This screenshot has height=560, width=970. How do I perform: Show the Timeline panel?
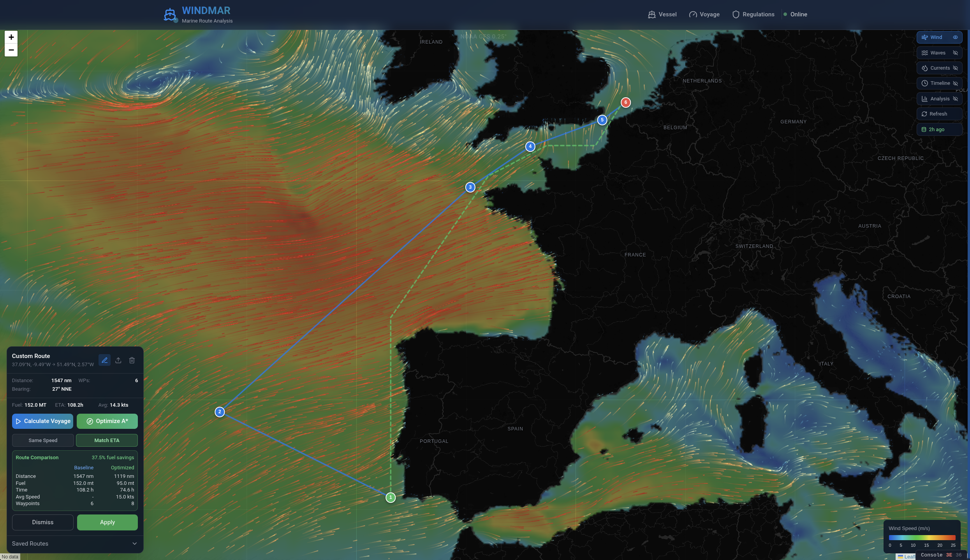(956, 83)
